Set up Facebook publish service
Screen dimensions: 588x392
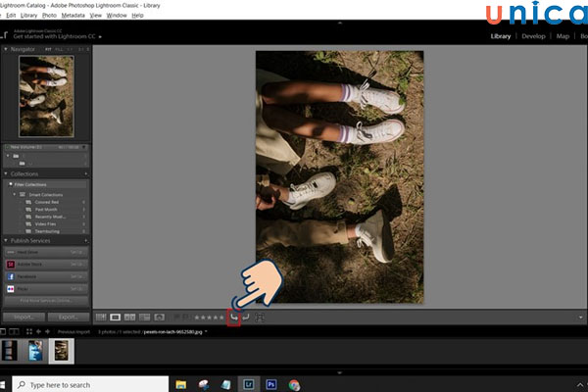77,276
